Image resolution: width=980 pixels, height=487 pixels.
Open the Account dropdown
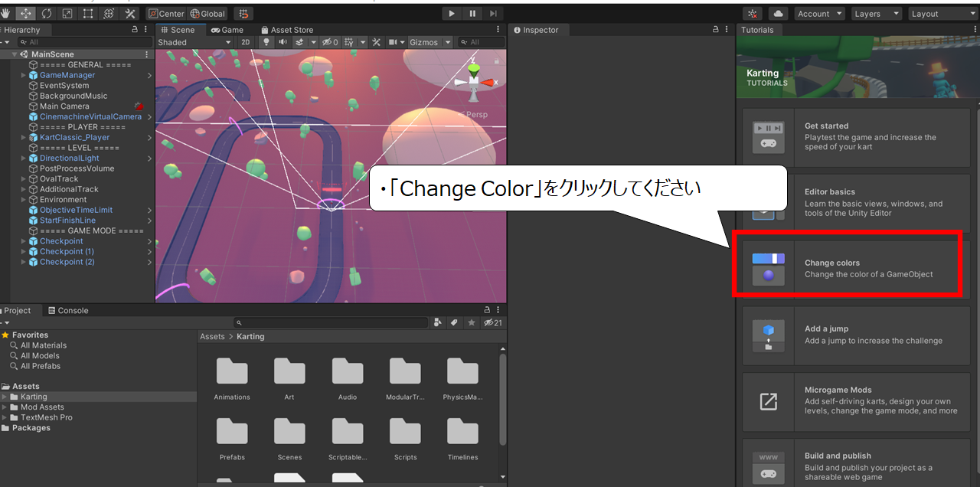point(819,14)
